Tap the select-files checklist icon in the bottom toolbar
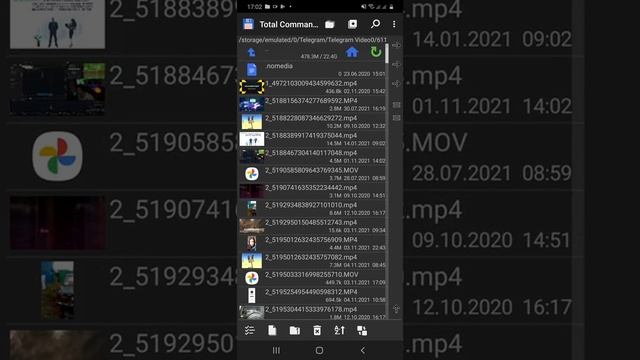640x360 pixels. 250,330
